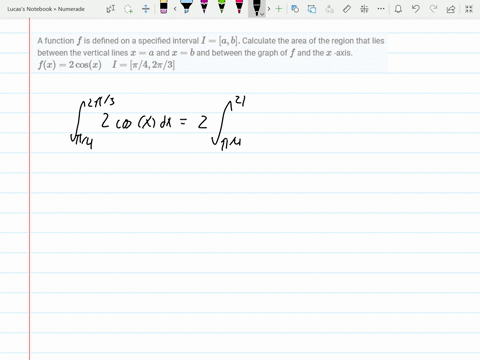Show previous pens with left chevron
This screenshot has width=480, height=360.
[x=175, y=9]
